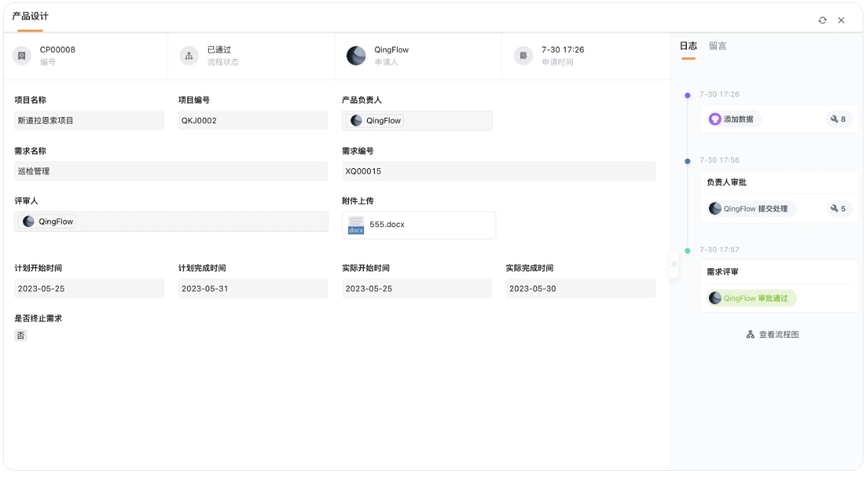Select the 项目名称 field showing 斯道拉恩索项目

(88, 119)
